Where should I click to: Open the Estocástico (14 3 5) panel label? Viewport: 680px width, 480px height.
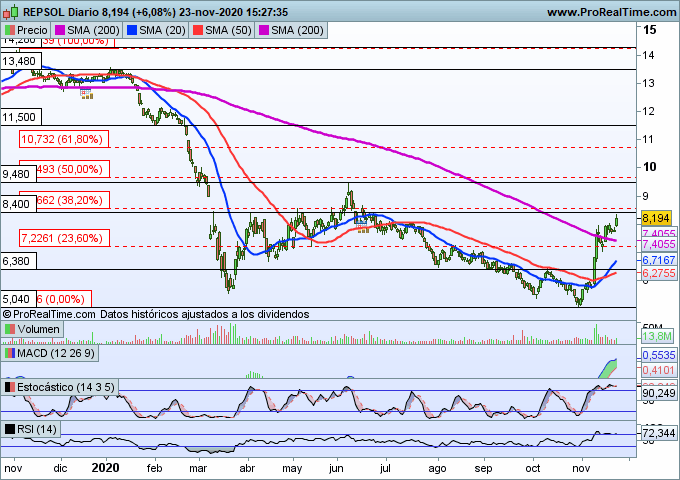click(x=59, y=387)
